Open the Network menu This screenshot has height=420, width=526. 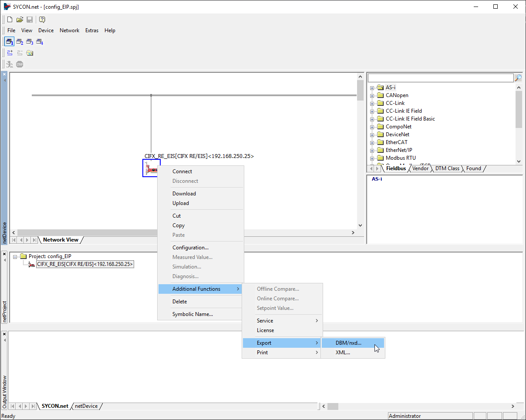click(69, 30)
